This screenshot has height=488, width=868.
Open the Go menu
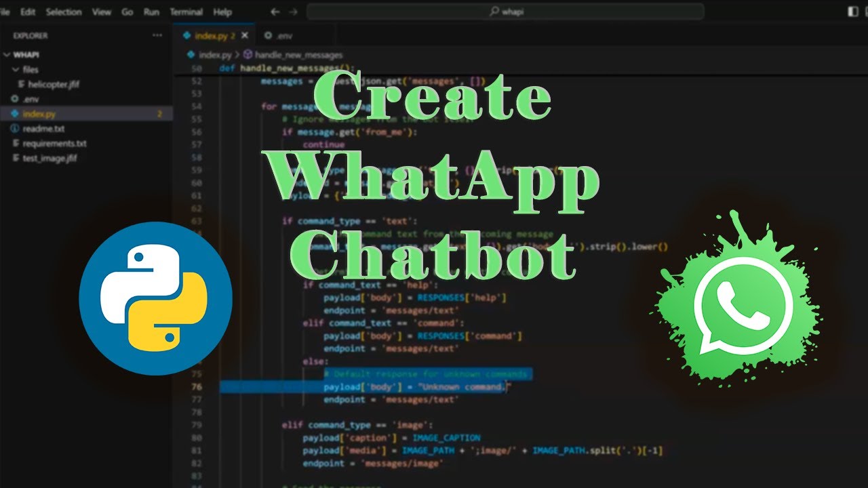coord(127,12)
